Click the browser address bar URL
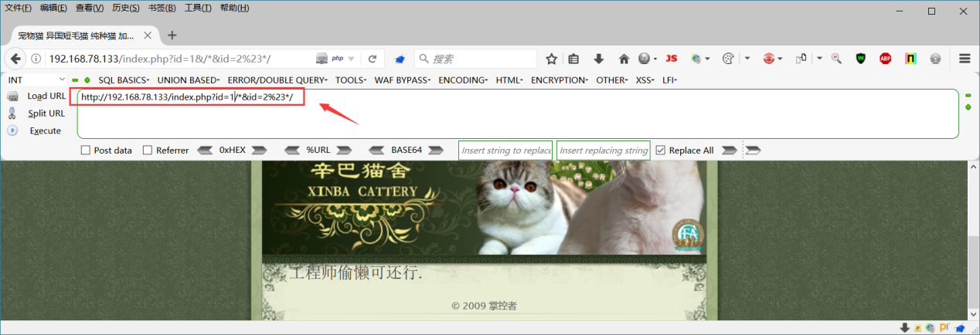 point(160,59)
